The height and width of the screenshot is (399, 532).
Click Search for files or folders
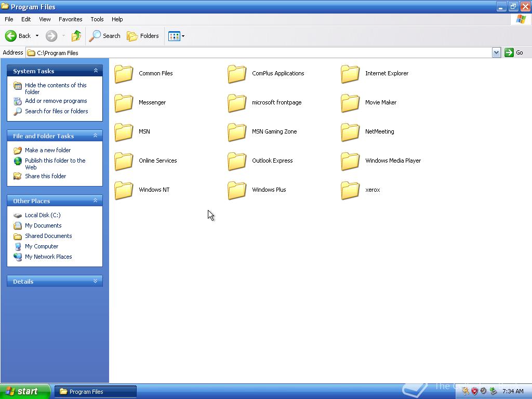(x=56, y=111)
